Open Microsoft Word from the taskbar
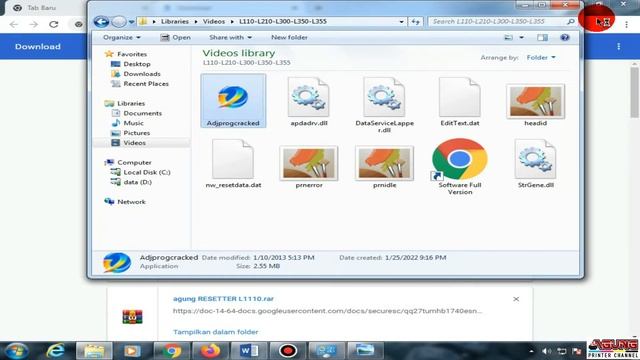Viewport: 640px width, 360px height. click(x=249, y=351)
